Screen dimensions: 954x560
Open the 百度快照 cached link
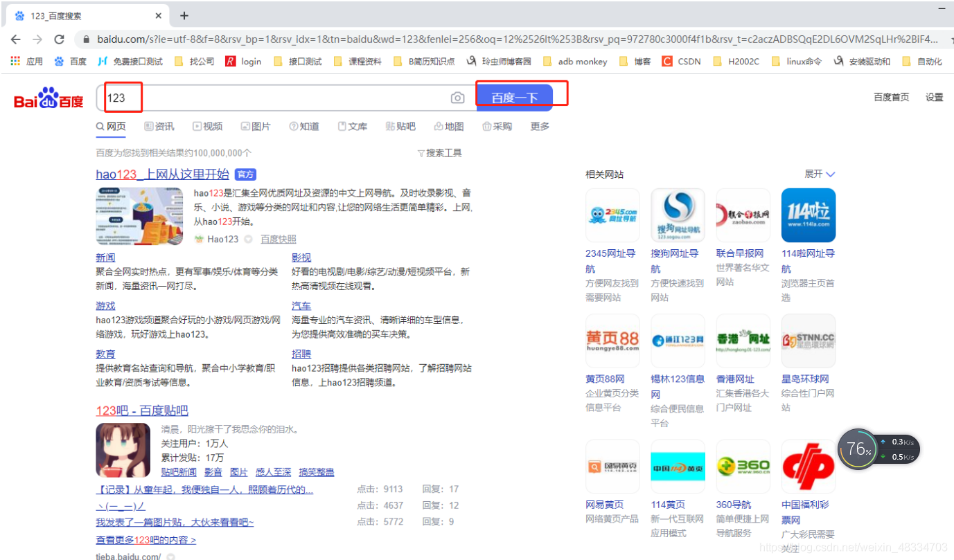(x=278, y=239)
